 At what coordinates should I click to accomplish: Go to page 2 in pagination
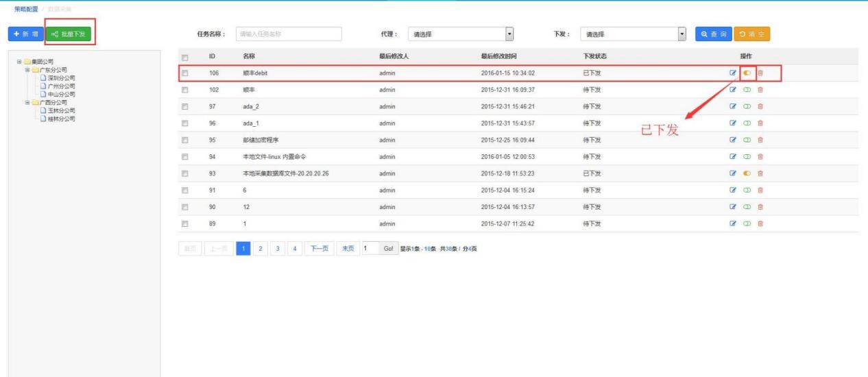(259, 247)
